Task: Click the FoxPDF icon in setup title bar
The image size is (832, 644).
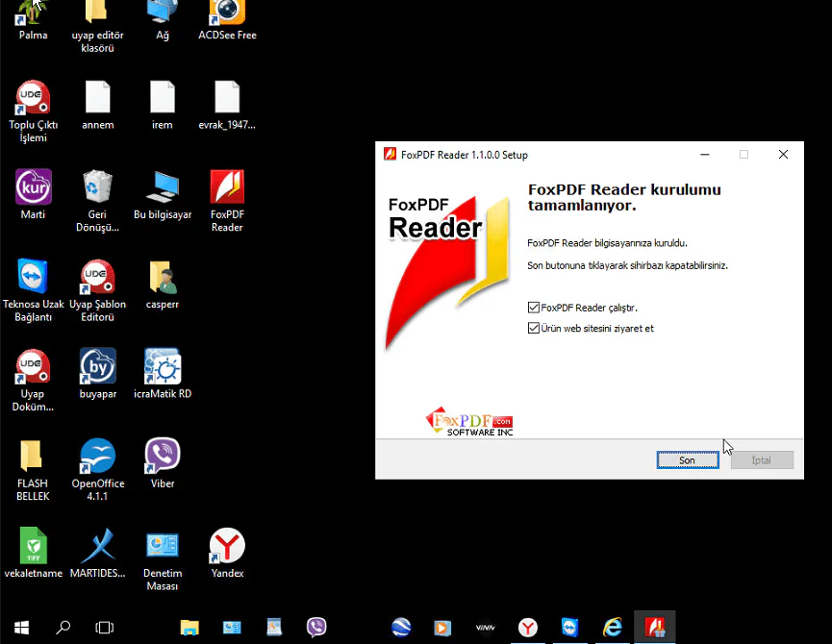Action: click(x=390, y=154)
